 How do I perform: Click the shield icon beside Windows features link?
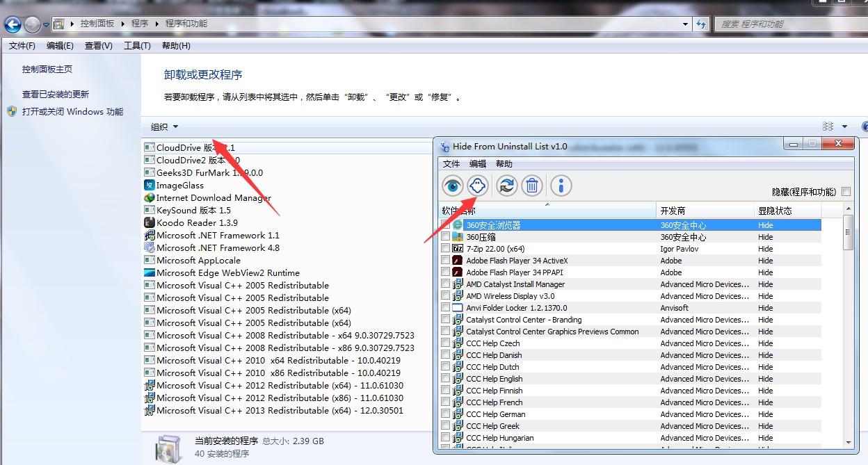tap(12, 111)
